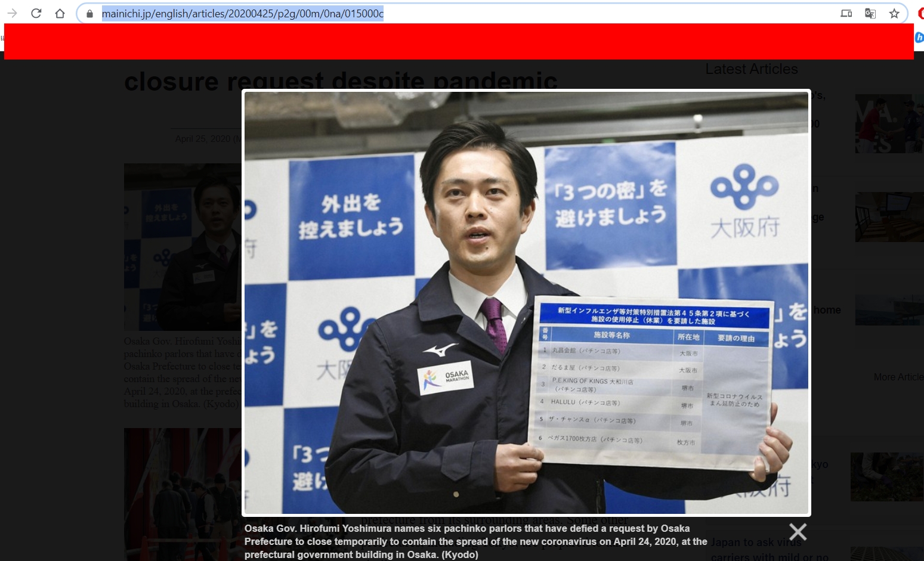The width and height of the screenshot is (924, 561).
Task: Click the small governor photo in article
Action: click(x=183, y=247)
